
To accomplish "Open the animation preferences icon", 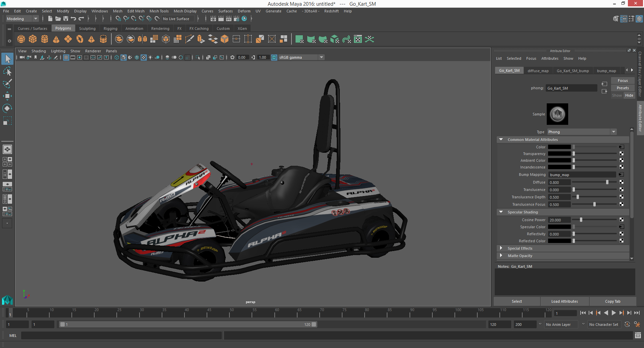I will point(637,325).
